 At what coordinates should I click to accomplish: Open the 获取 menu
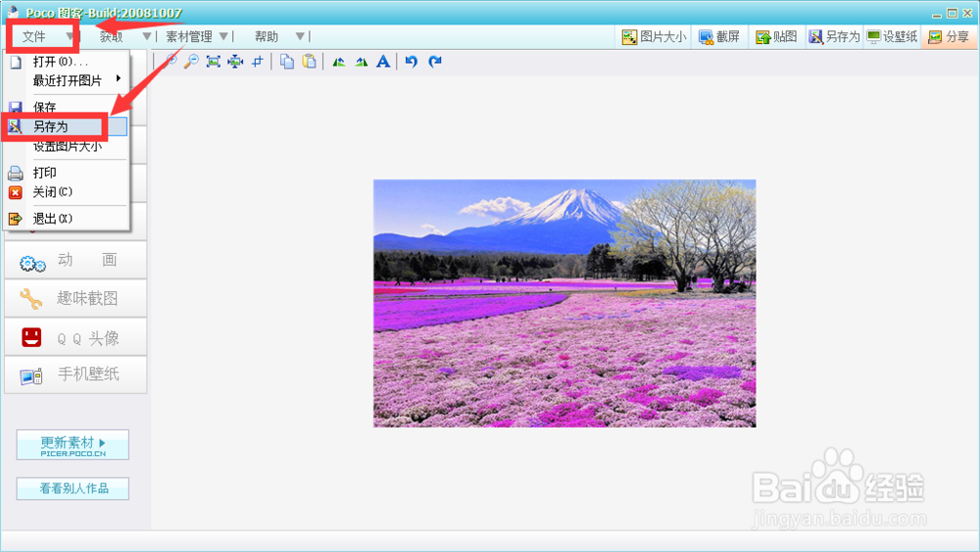112,37
